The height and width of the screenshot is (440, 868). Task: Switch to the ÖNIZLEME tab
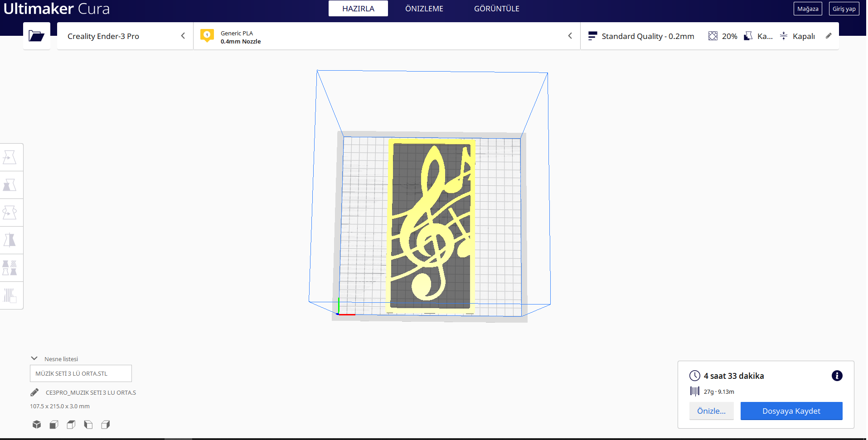(424, 8)
